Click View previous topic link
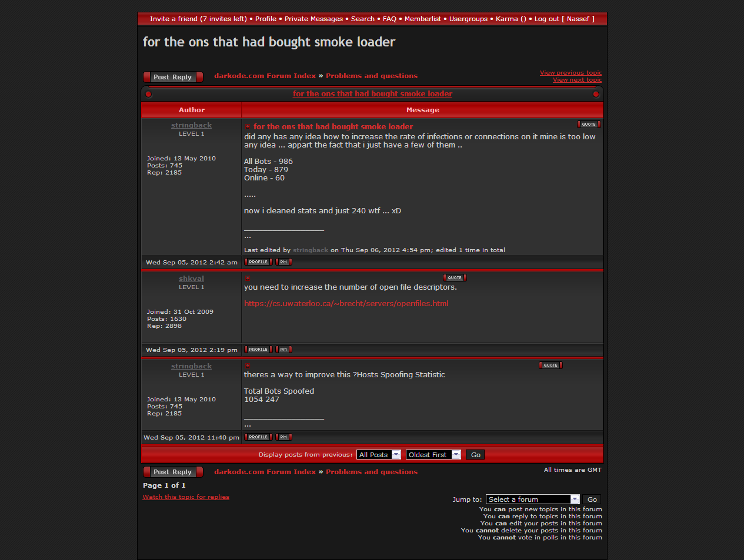 [x=570, y=73]
